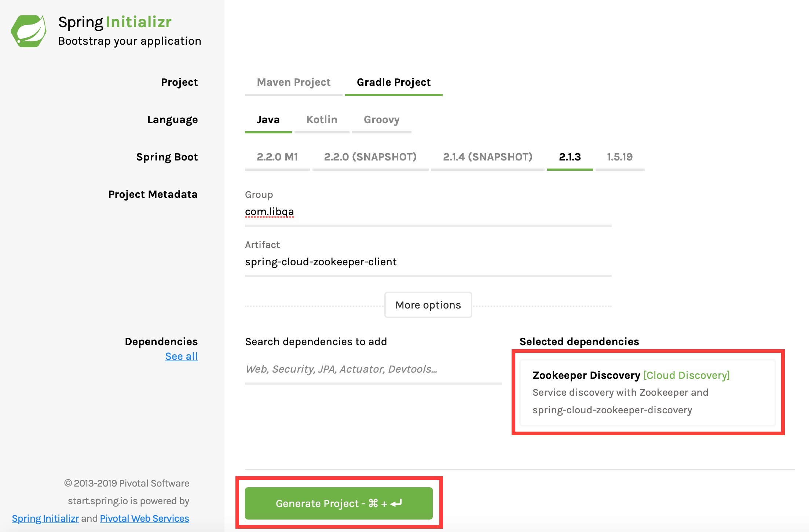Click the Spring leaf logo icon
The image size is (809, 532).
29,31
